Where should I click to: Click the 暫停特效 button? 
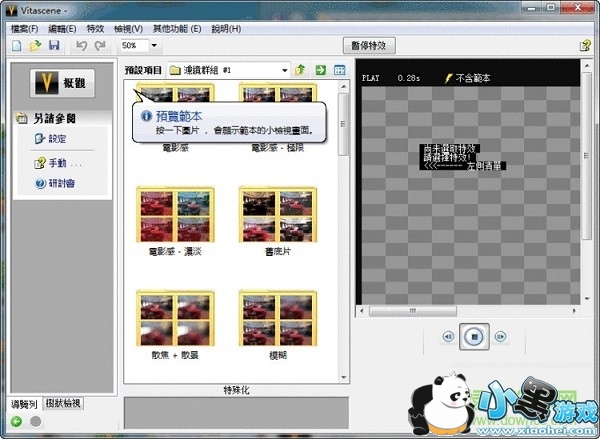point(369,46)
